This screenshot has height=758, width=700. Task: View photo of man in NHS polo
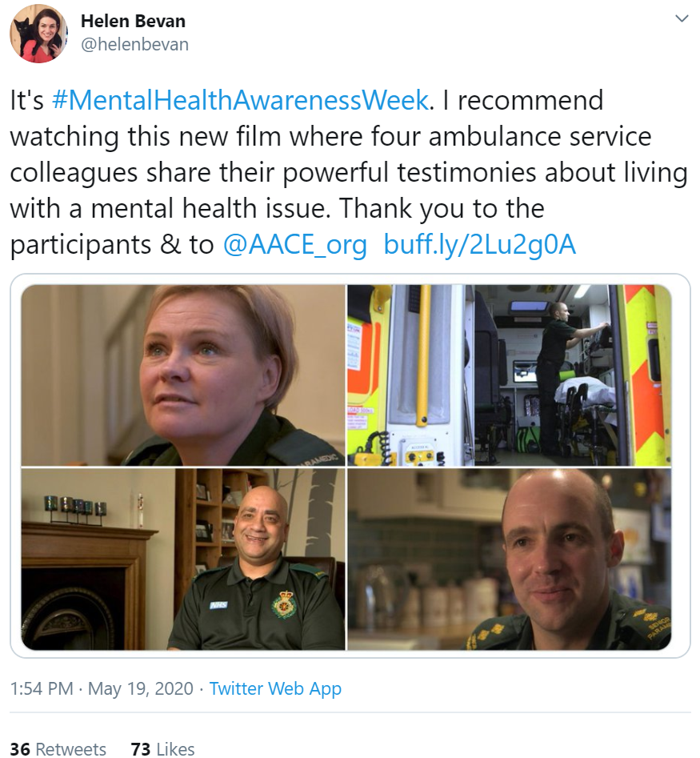[x=183, y=559]
